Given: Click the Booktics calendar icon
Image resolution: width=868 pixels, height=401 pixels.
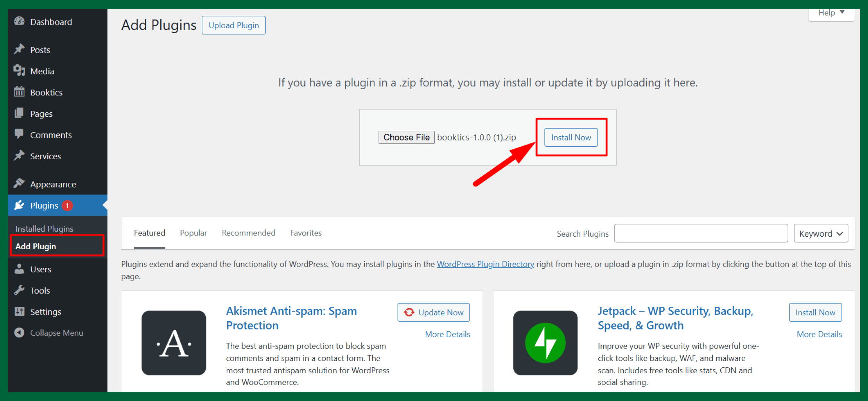Looking at the screenshot, I should (x=19, y=92).
